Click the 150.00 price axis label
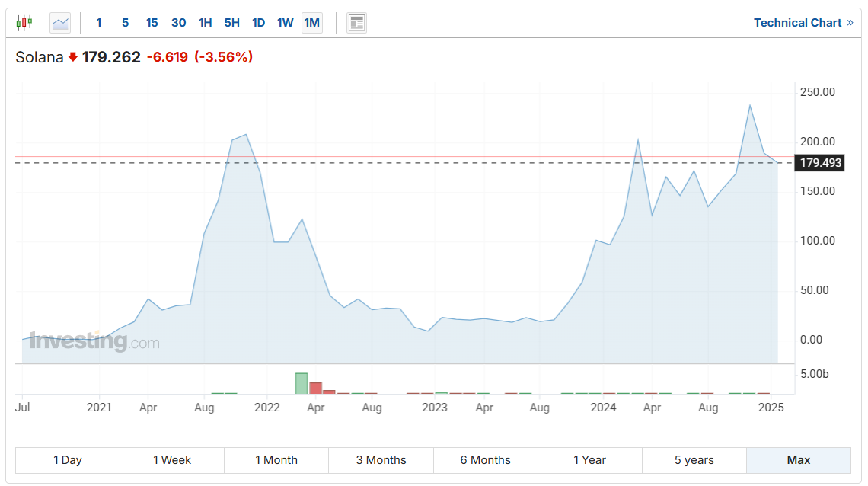Viewport: 868px width, 486px height. click(818, 191)
